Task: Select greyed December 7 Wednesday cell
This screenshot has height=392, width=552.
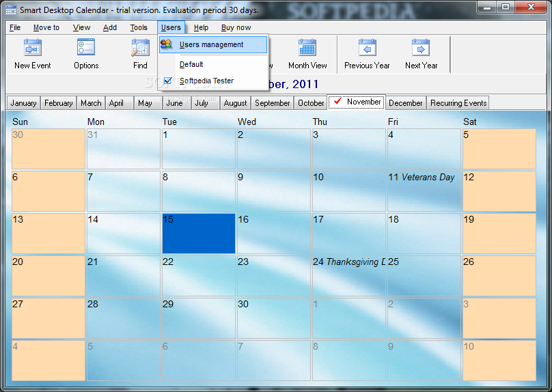Action: [274, 361]
